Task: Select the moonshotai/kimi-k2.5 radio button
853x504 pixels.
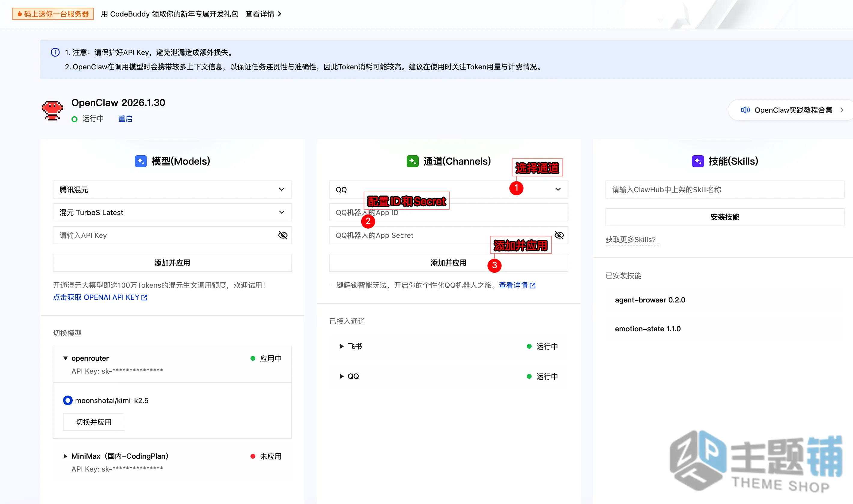Action: 68,400
